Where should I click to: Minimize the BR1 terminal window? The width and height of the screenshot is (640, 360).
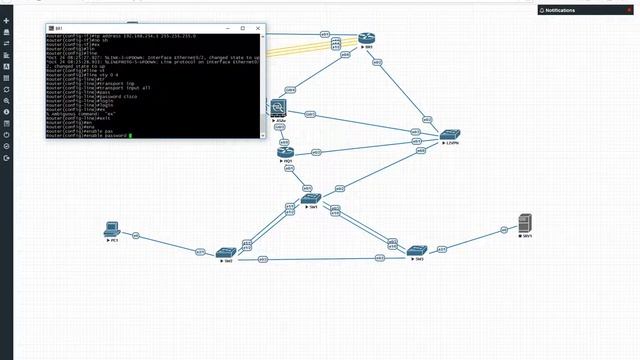228,28
